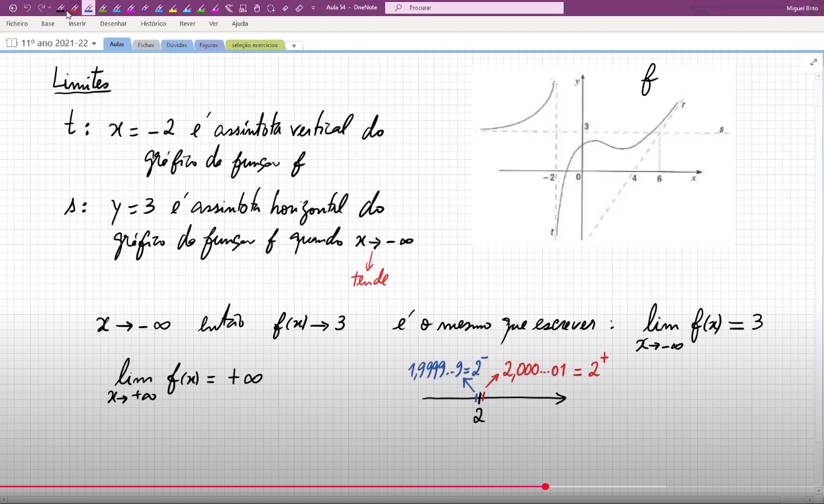
Task: Click the Redo arrow icon
Action: (x=41, y=8)
